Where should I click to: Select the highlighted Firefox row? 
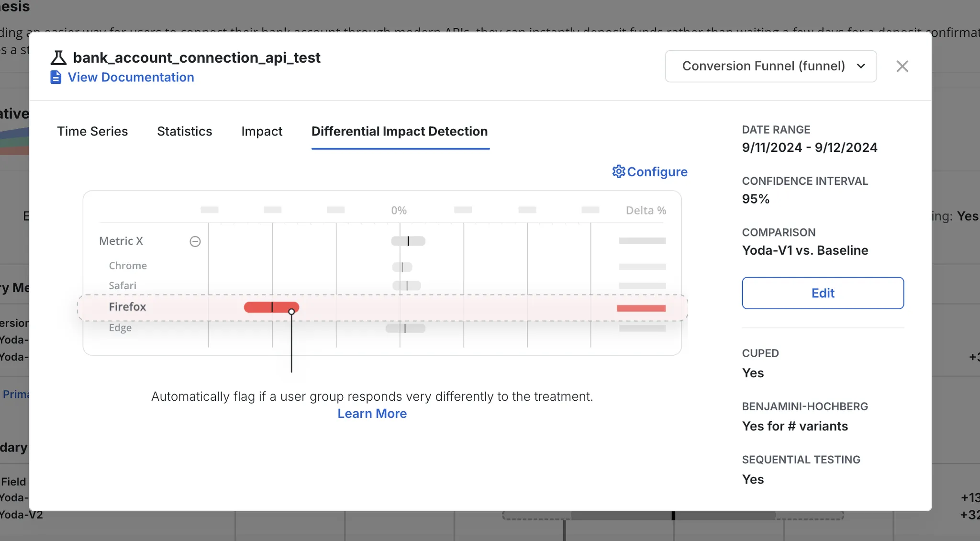(x=127, y=307)
